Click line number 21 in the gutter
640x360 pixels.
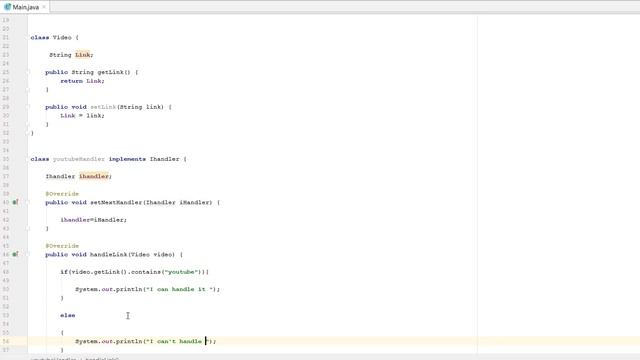click(6, 38)
